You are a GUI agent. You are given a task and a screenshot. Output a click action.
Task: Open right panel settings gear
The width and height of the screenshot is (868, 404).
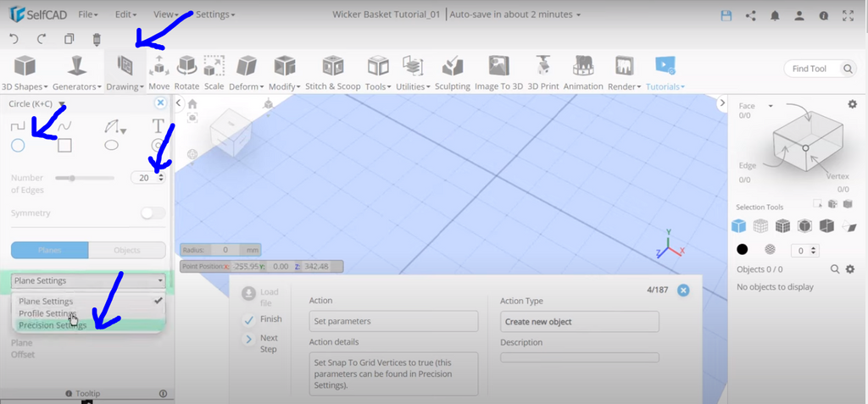pos(853,104)
